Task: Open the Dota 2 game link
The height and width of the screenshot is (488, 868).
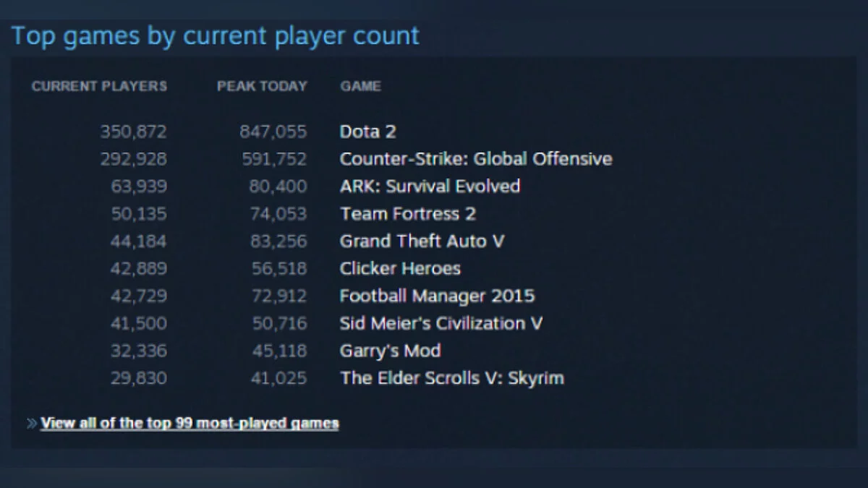Action: click(367, 132)
